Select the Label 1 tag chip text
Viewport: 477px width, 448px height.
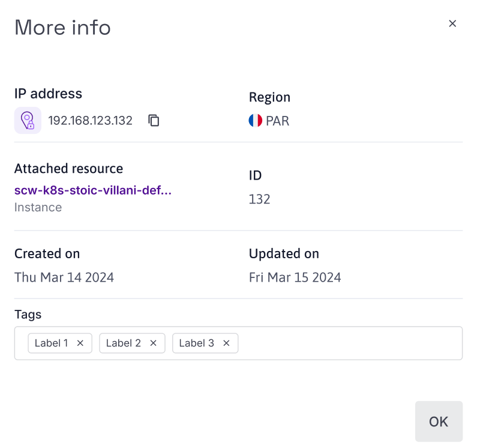tap(51, 344)
